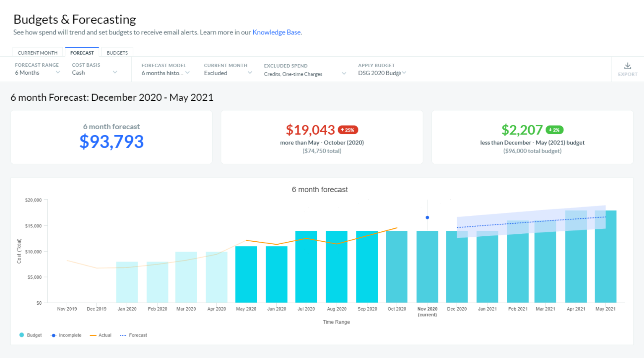The height and width of the screenshot is (358, 644).
Task: Open the Knowledge Base link
Action: click(276, 32)
